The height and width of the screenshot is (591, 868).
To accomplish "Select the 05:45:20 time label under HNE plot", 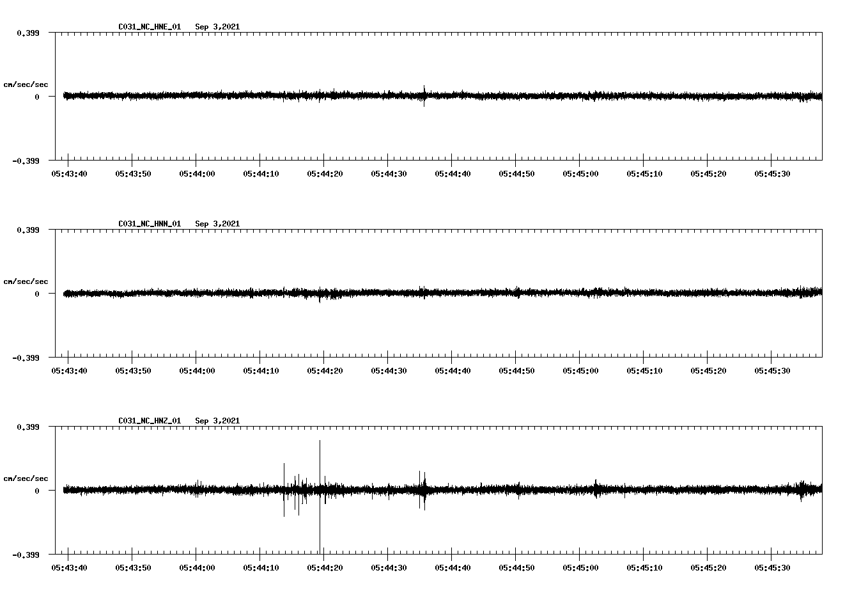I will [x=708, y=174].
